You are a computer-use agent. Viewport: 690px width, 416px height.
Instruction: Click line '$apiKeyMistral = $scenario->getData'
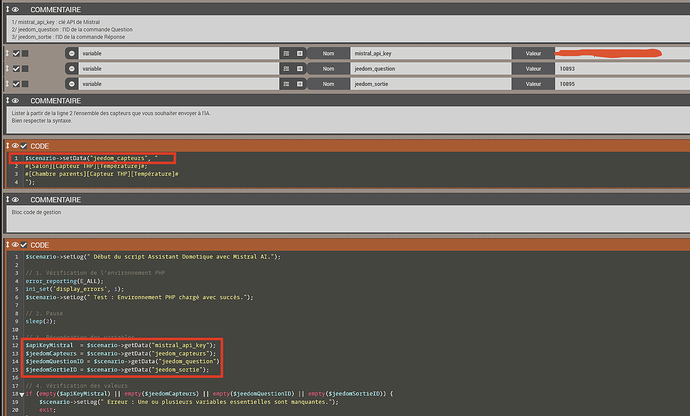(x=121, y=345)
